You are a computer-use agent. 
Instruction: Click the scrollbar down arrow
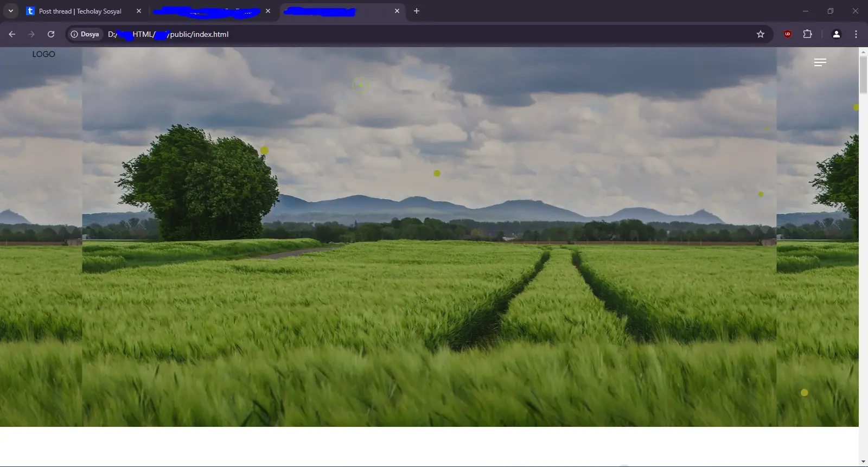click(863, 462)
